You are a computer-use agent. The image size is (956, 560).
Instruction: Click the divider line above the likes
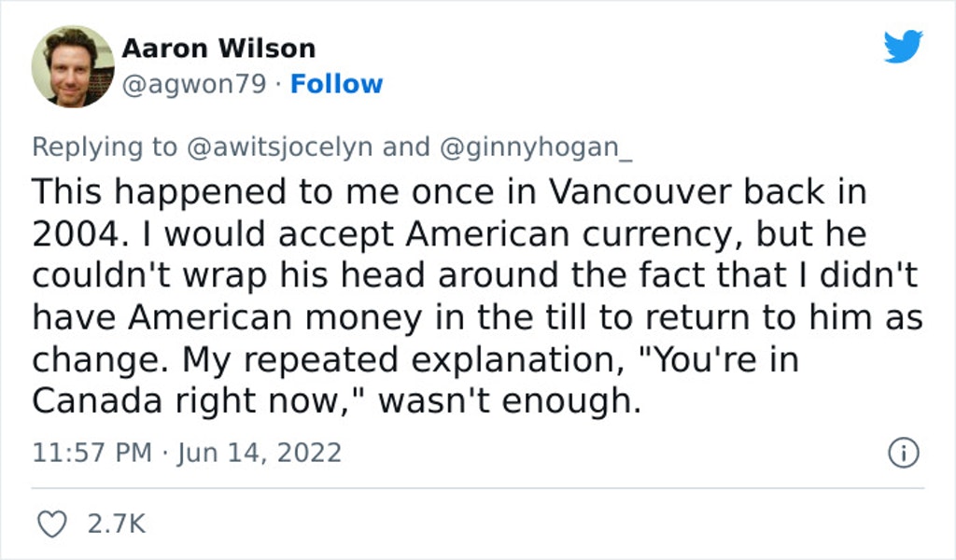click(478, 487)
